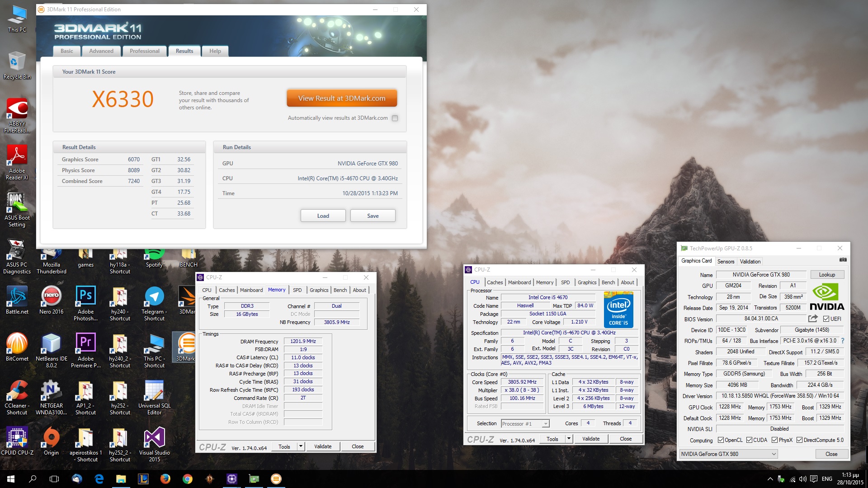Screen dimensions: 868x488
Task: Toggle OpenCL checkbox in GPU-Z
Action: tap(721, 440)
